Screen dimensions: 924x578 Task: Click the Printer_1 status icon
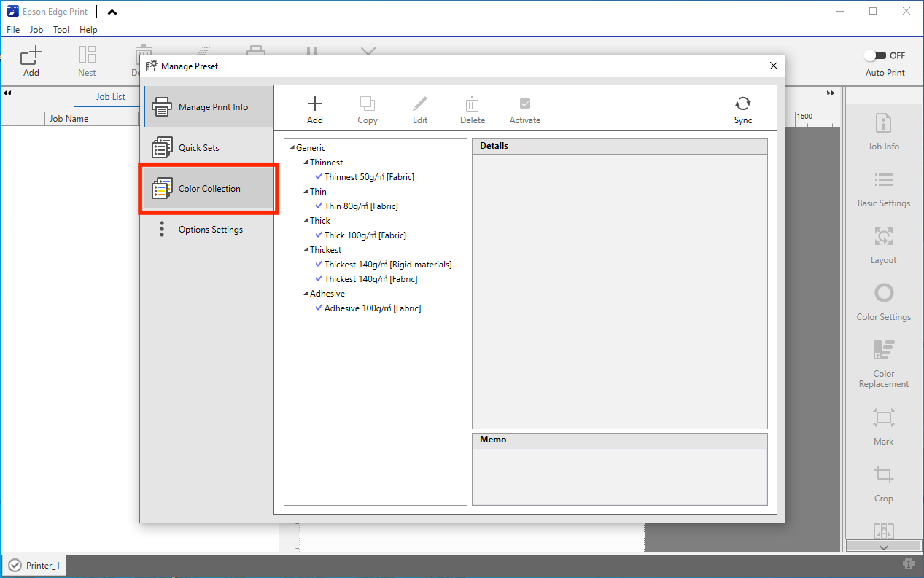(15, 565)
